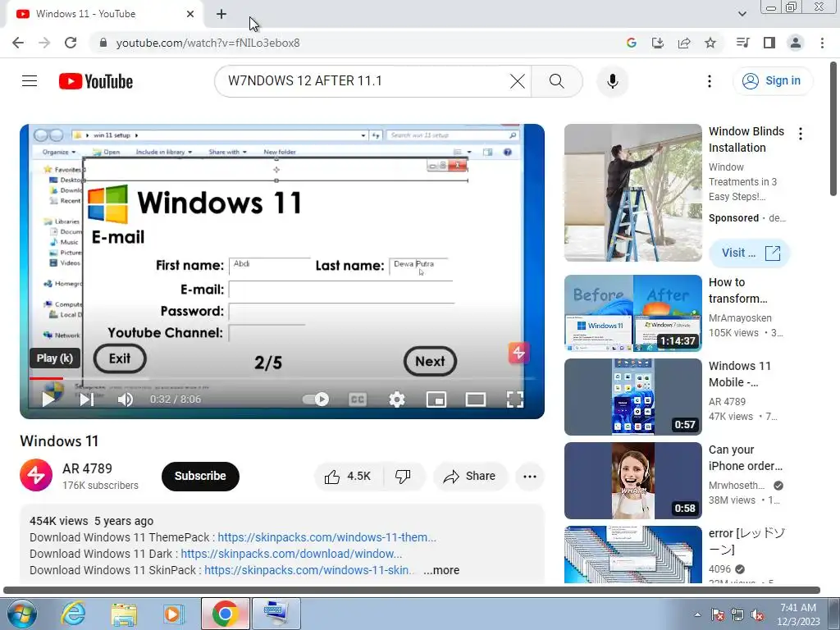The width and height of the screenshot is (840, 630).
Task: Open 'Can your iPhone order' video
Action: (633, 481)
